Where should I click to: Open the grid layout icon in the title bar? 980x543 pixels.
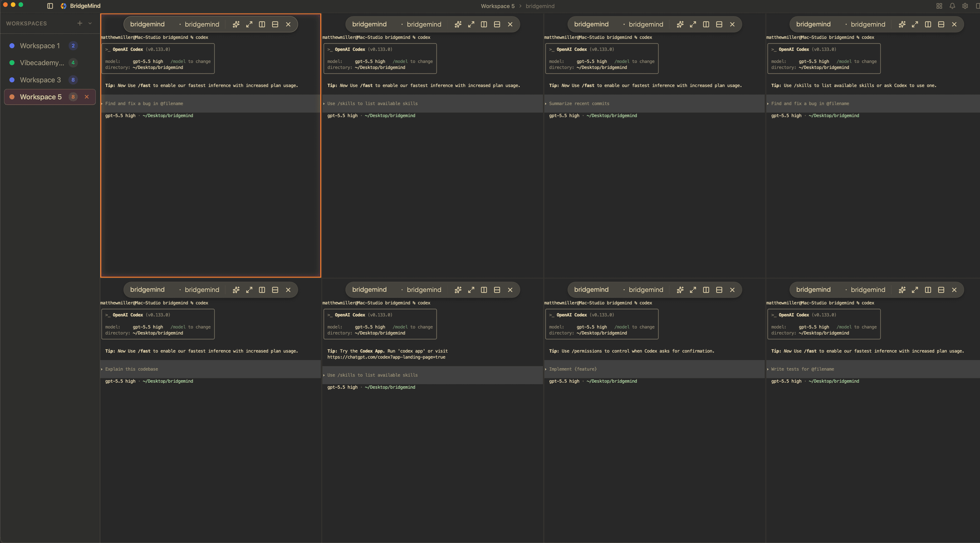[939, 6]
